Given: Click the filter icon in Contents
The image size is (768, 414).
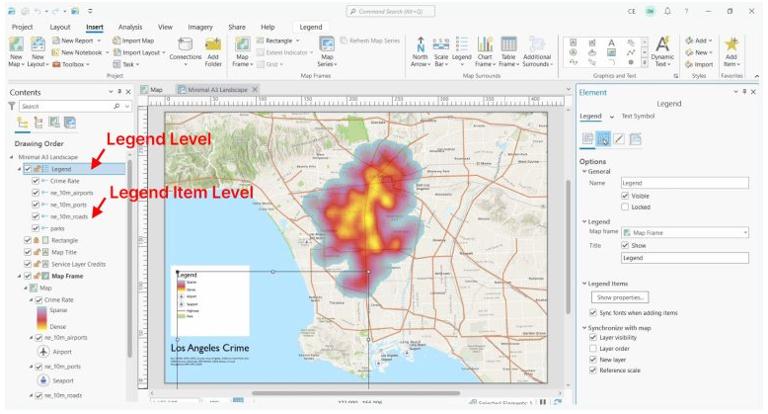Looking at the screenshot, I should click(12, 106).
